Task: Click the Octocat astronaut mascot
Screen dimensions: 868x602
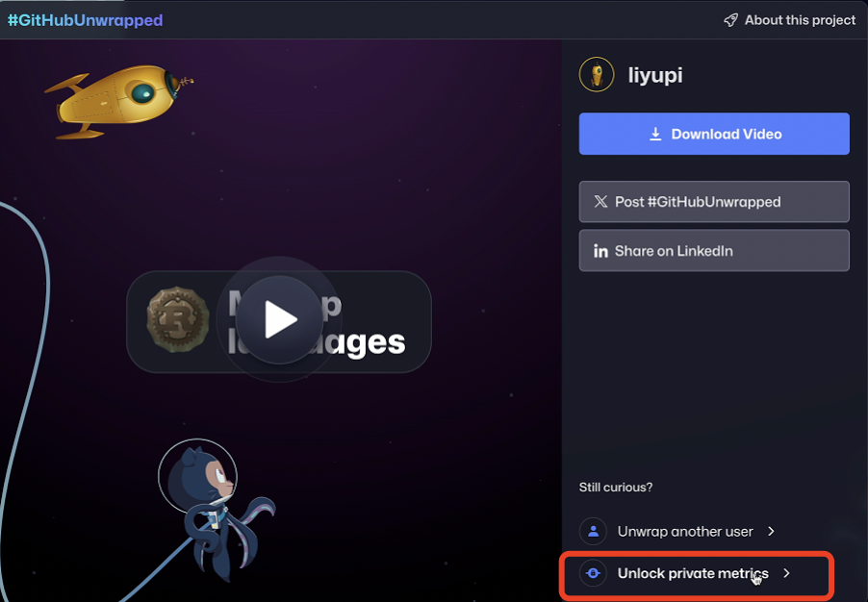Action: (216, 509)
